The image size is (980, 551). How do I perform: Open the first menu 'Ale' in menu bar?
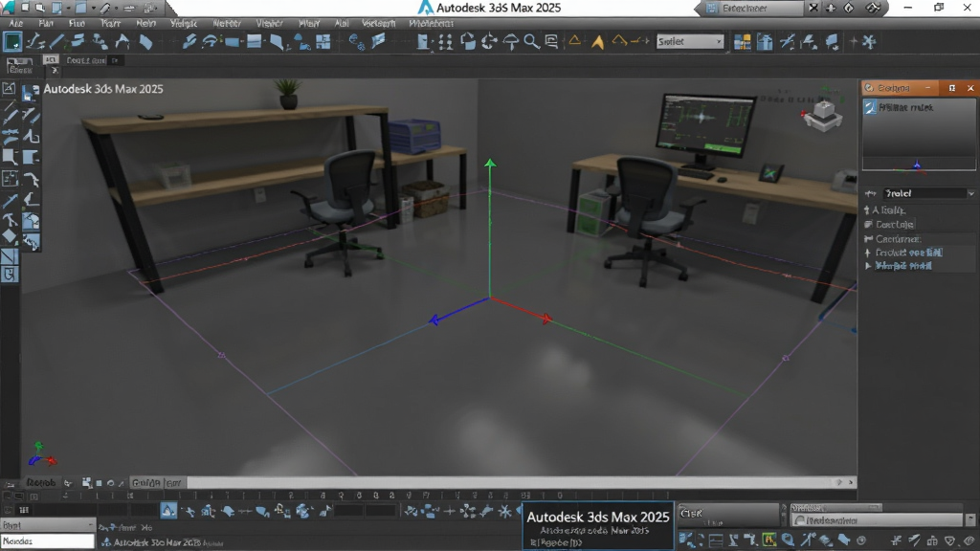[15, 23]
